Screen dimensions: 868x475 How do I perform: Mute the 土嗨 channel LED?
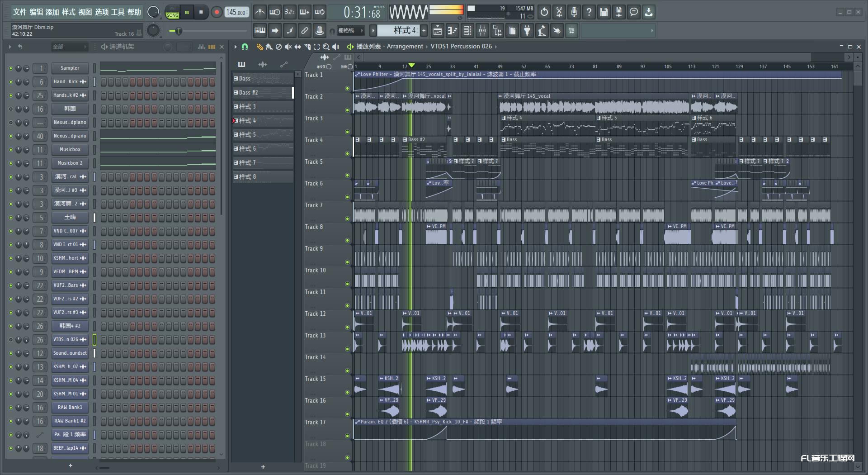click(11, 218)
